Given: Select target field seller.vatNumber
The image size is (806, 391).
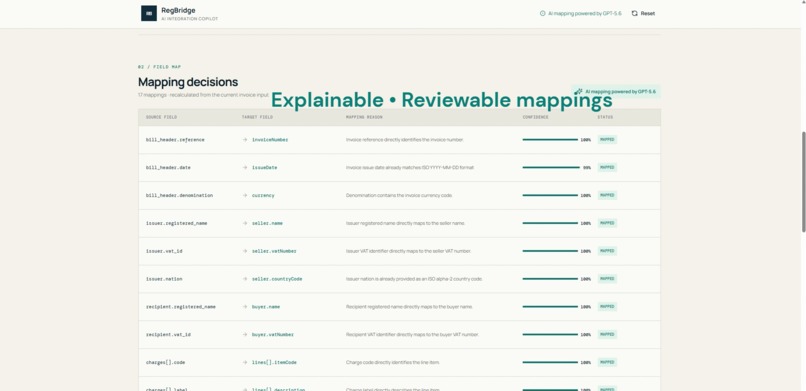Looking at the screenshot, I should [x=274, y=251].
